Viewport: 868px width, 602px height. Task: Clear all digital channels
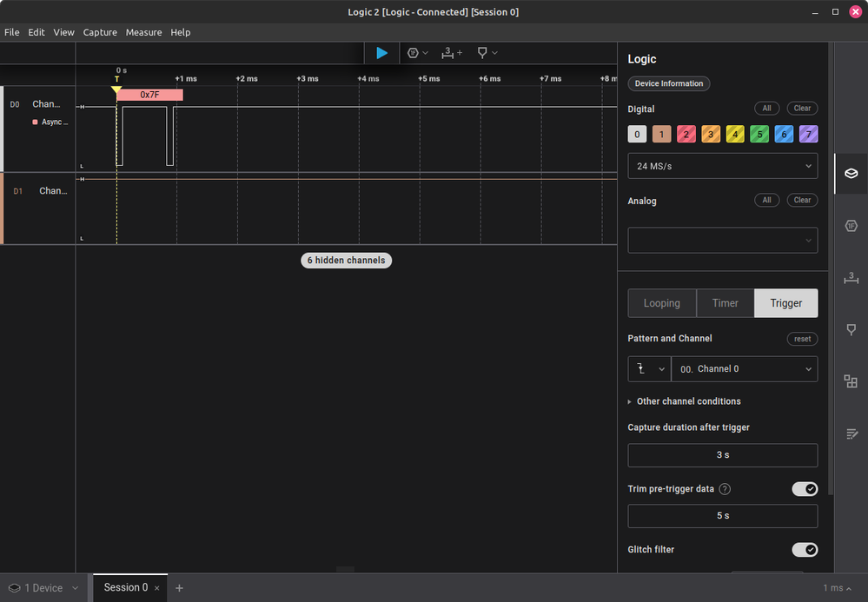point(802,109)
